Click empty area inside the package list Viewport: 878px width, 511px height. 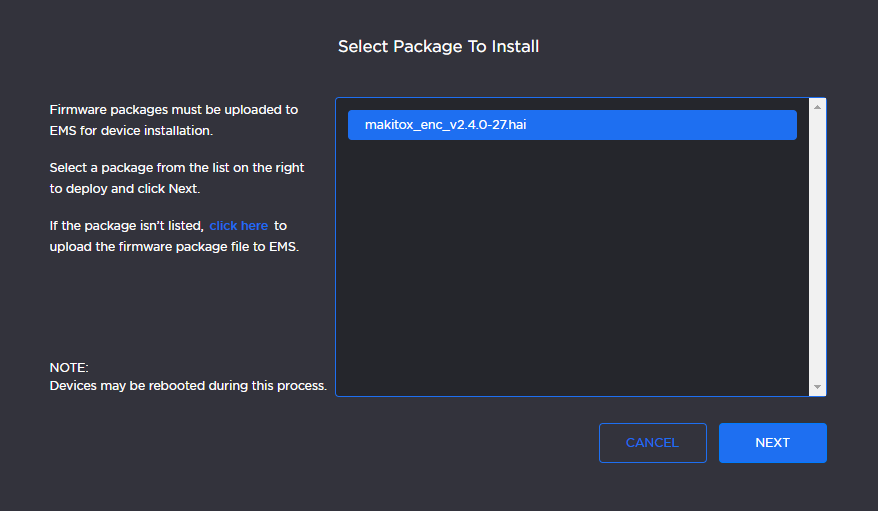(570, 280)
